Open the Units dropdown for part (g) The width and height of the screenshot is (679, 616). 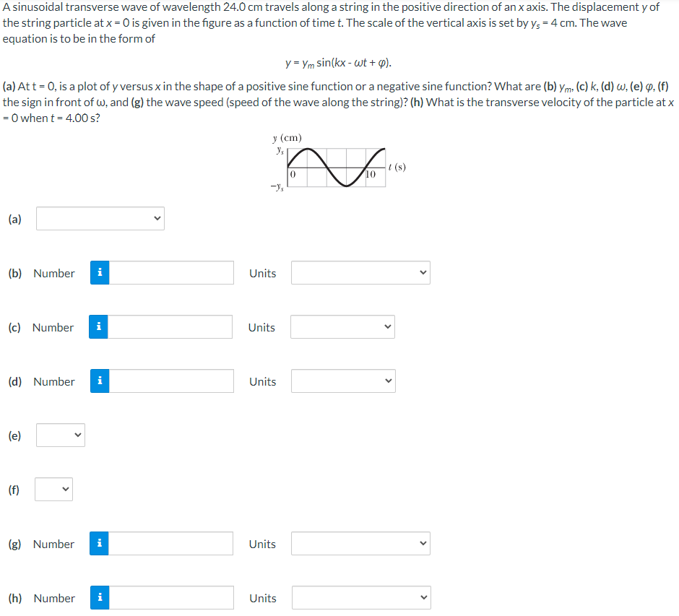360,543
